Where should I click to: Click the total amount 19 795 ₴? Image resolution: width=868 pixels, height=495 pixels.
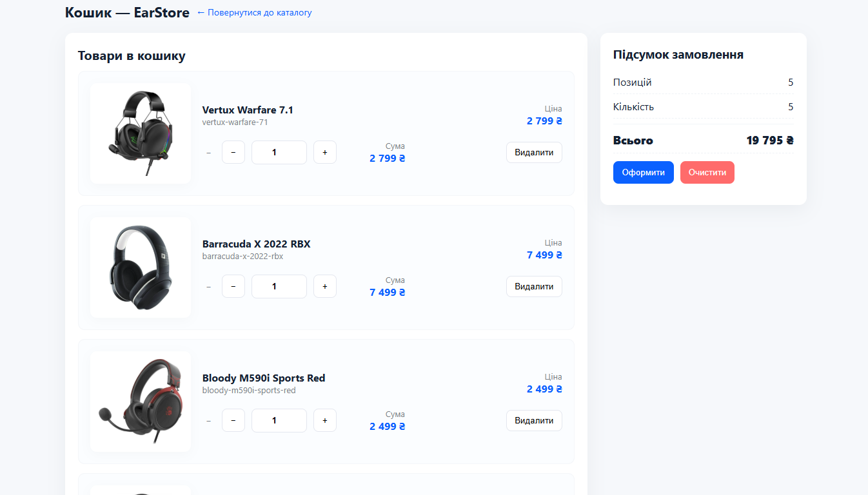point(770,140)
